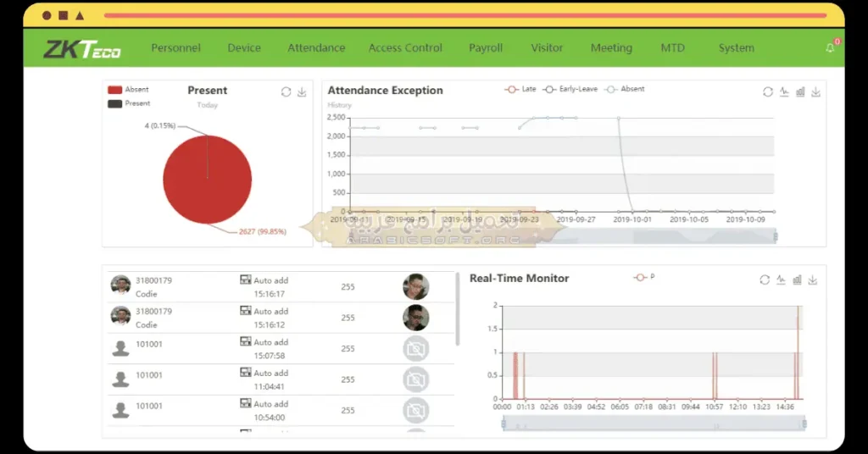Viewport: 868px width, 454px height.
Task: Switch Attendance Exception to bar chart view
Action: [800, 91]
